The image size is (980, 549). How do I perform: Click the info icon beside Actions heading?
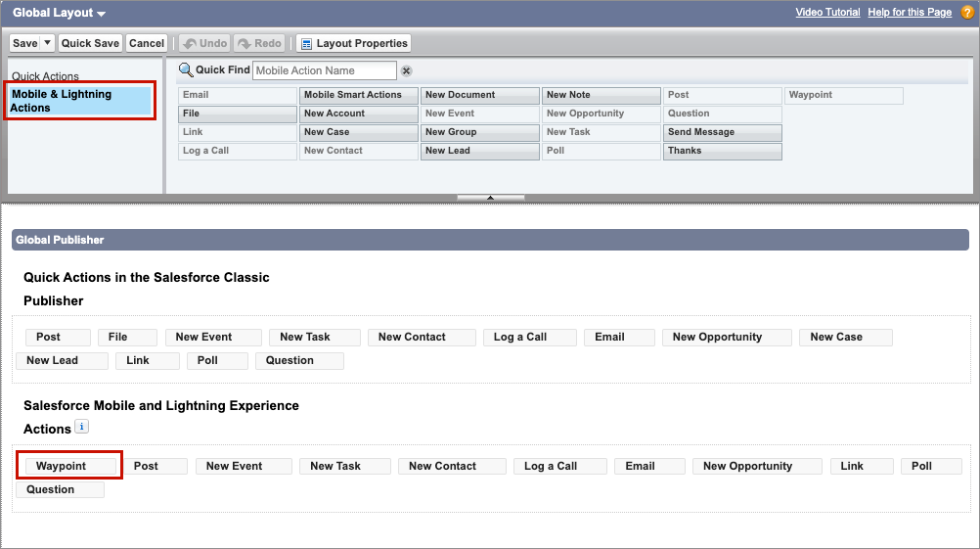pos(82,427)
